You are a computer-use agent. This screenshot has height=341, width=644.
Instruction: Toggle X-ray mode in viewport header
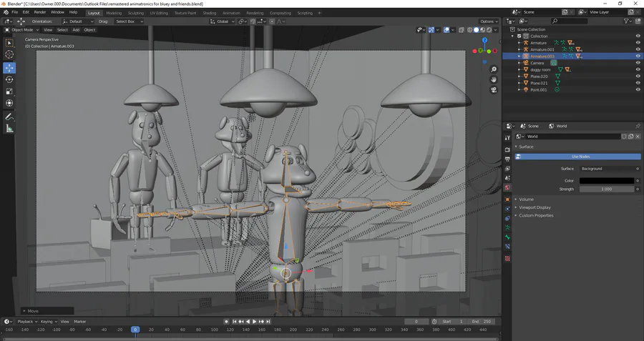tap(462, 30)
